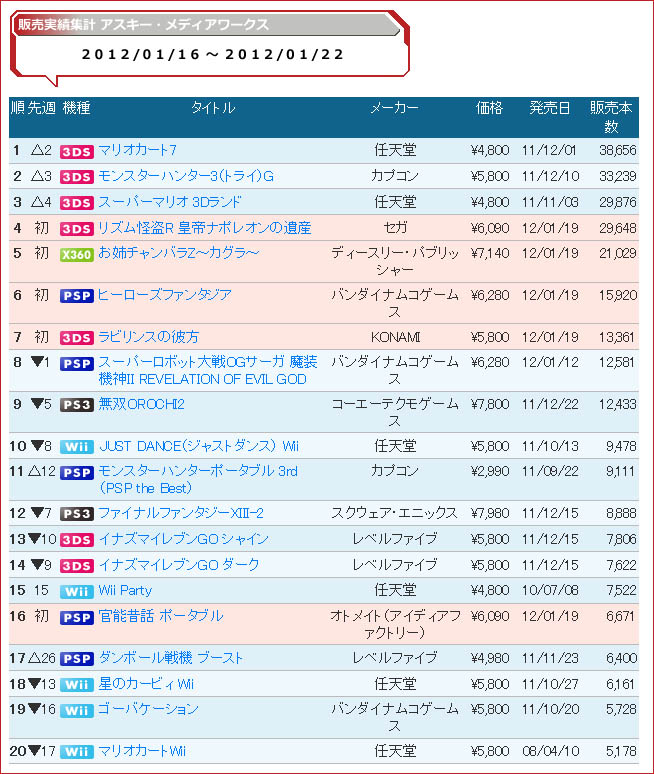
Task: Open お姉チャンバラZ～カグラ～ link
Action: (x=179, y=253)
